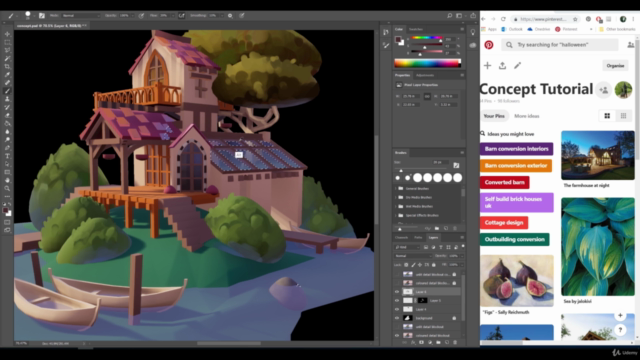This screenshot has width=640, height=360.
Task: Select the Zoom tool in the toolbar
Action: (7, 188)
